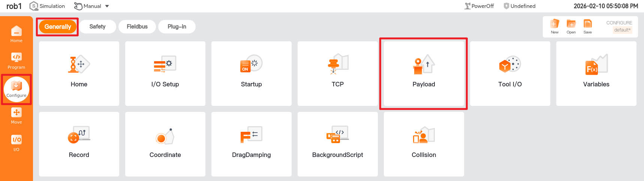Toggle the PowerOff robot power status
The height and width of the screenshot is (181, 644).
pyautogui.click(x=479, y=6)
